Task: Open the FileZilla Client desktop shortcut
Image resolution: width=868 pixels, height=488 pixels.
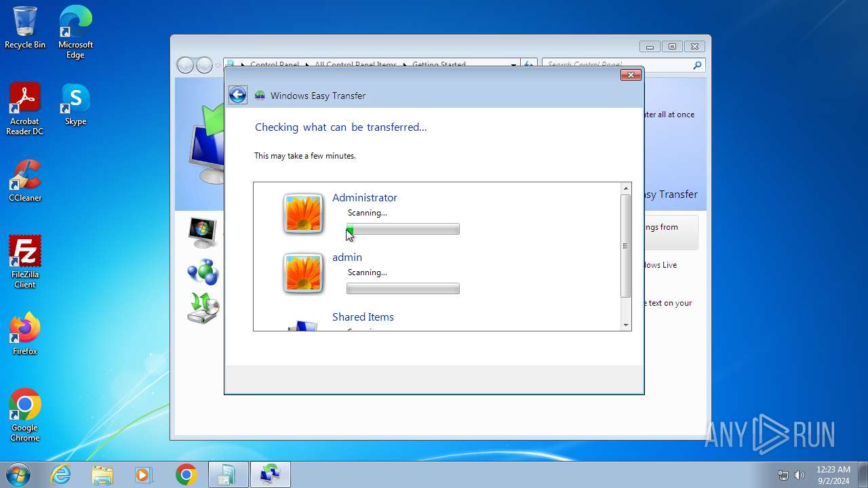Action: click(25, 262)
